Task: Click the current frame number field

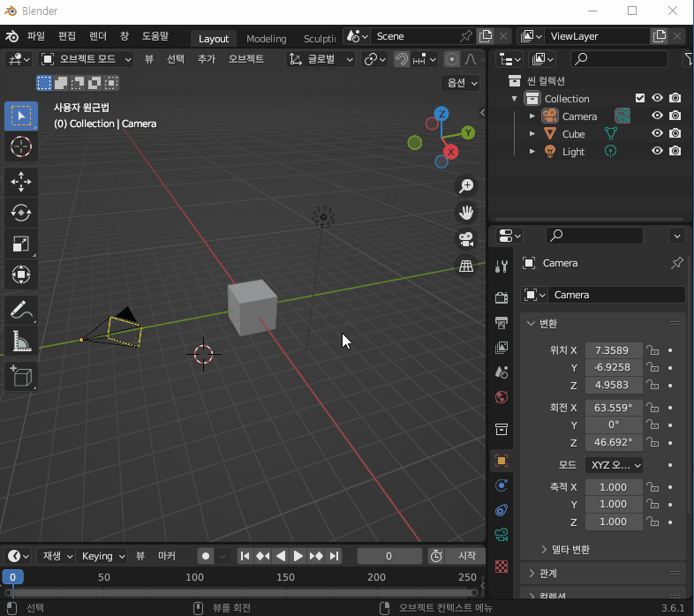Action: coord(389,556)
